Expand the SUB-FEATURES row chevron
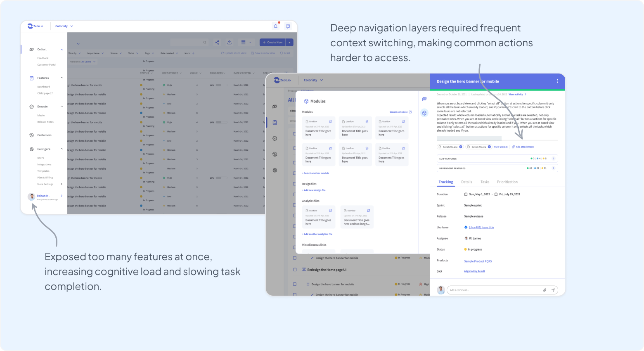 (x=554, y=159)
